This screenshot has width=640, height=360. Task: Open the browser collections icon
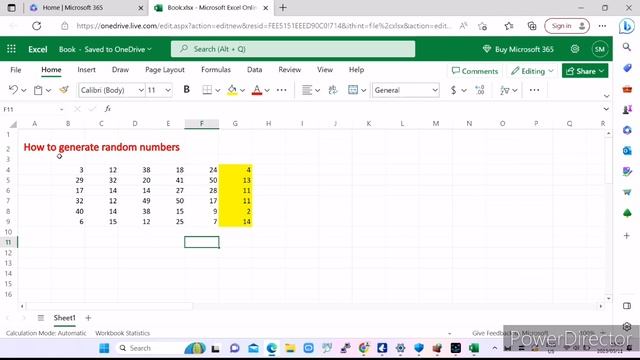click(532, 26)
